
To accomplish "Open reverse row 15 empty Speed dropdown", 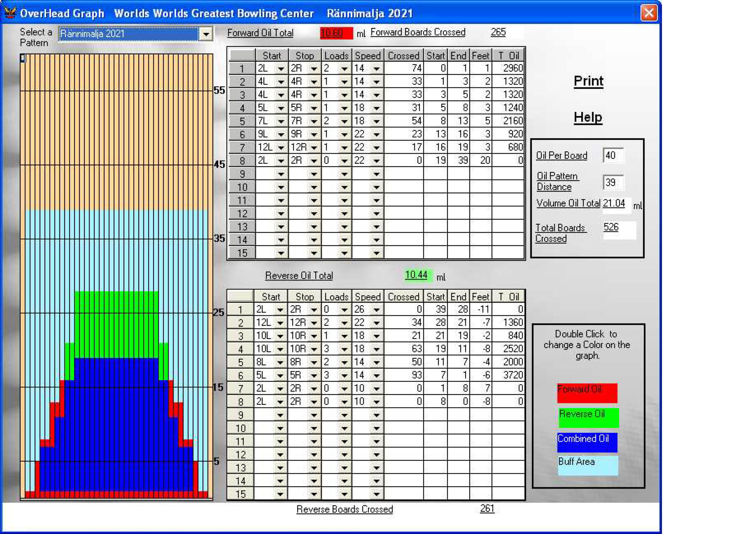I will (x=376, y=494).
